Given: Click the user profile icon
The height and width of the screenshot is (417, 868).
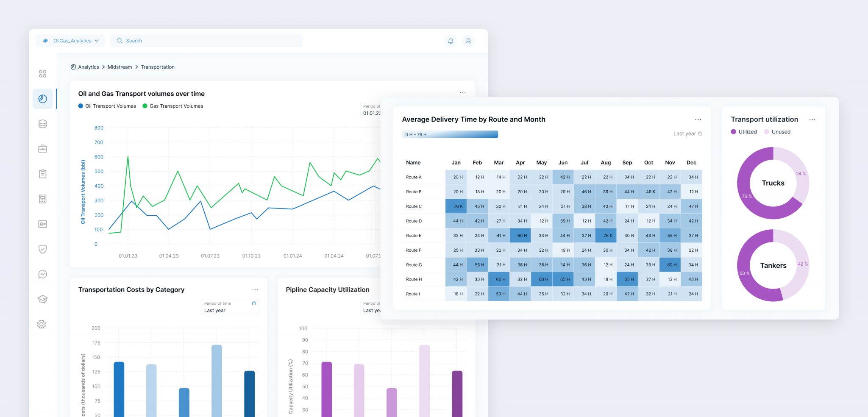Looking at the screenshot, I should 468,41.
